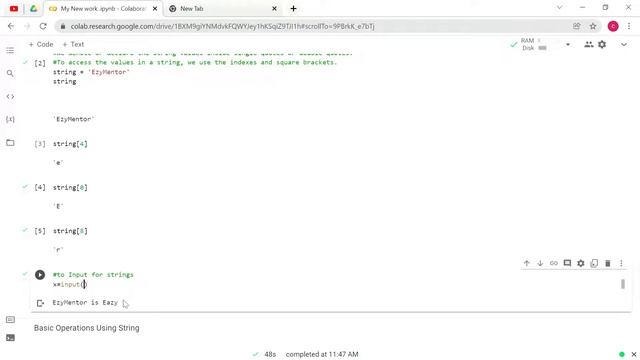This screenshot has height=360, width=640.
Task: Open Chrome three-dot menu
Action: coord(629,26)
